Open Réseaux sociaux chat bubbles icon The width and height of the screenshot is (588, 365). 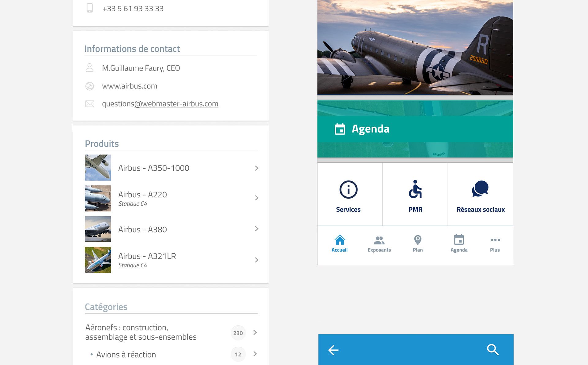pyautogui.click(x=480, y=189)
